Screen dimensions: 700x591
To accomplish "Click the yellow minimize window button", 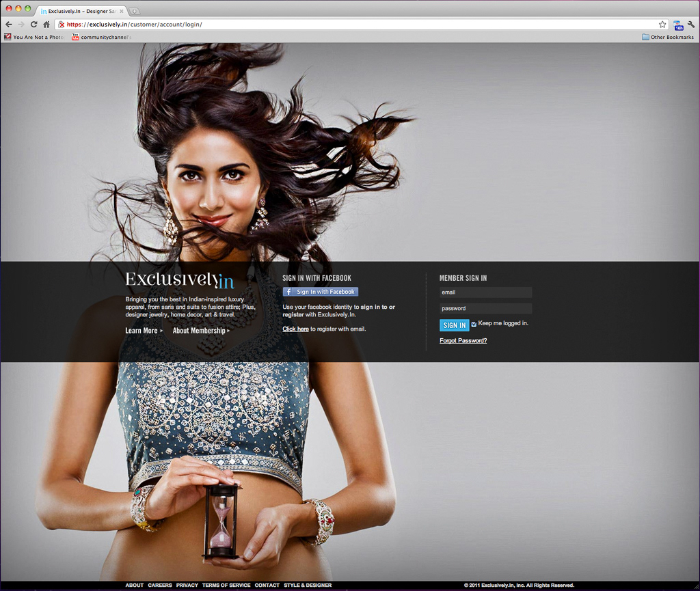I will pyautogui.click(x=18, y=8).
